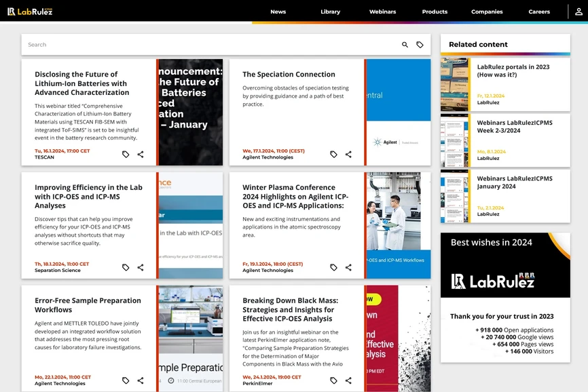Open Error-Free Sample Preparation Workflows title

(88, 305)
